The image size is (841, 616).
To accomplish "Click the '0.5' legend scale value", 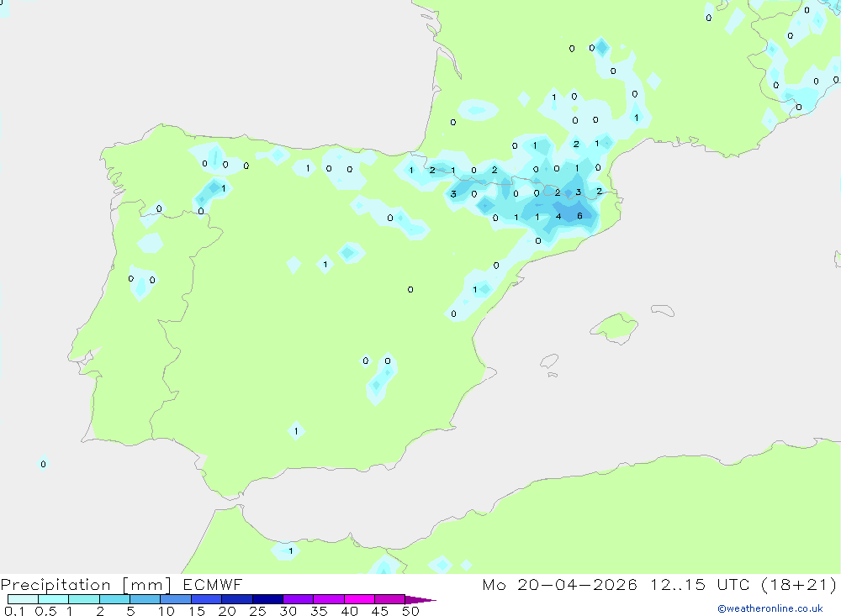I will point(45,611).
